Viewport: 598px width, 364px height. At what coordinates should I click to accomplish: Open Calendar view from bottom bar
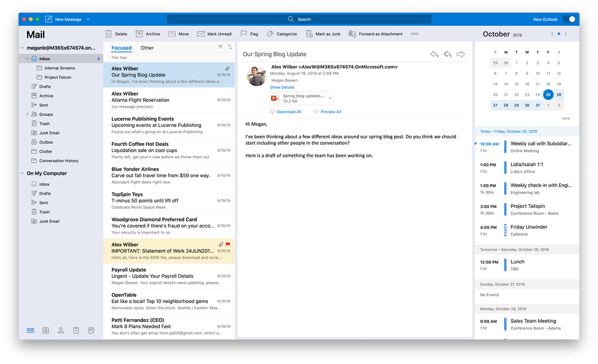click(x=45, y=330)
